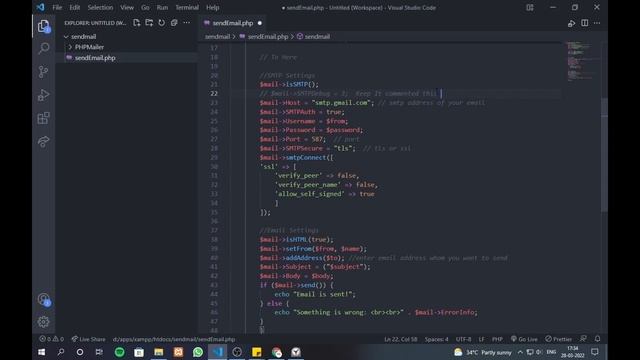
Task: Click the Run code icon in editor toolbar
Action: coord(571,23)
